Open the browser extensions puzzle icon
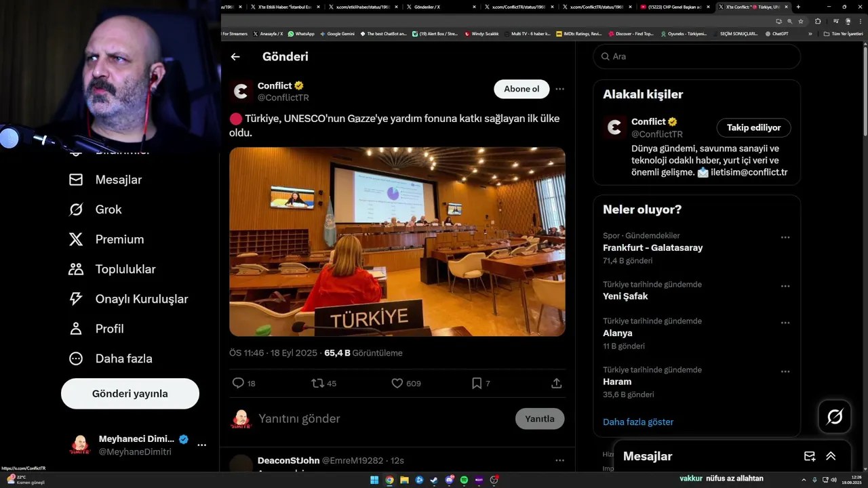 pos(818,21)
